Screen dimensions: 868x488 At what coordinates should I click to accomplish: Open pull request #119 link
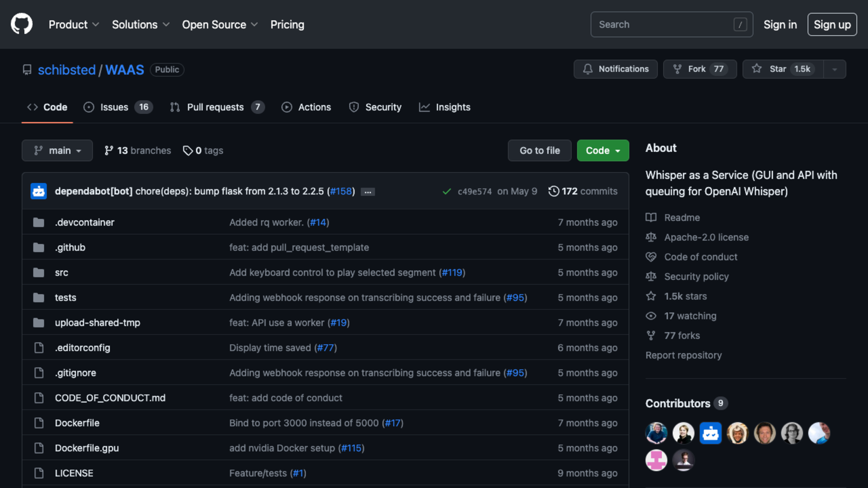click(452, 272)
